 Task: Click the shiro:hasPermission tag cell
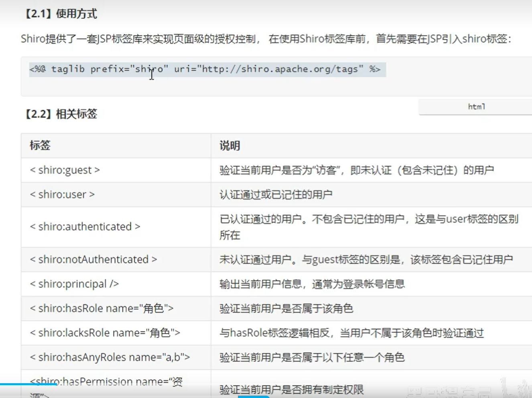106,382
